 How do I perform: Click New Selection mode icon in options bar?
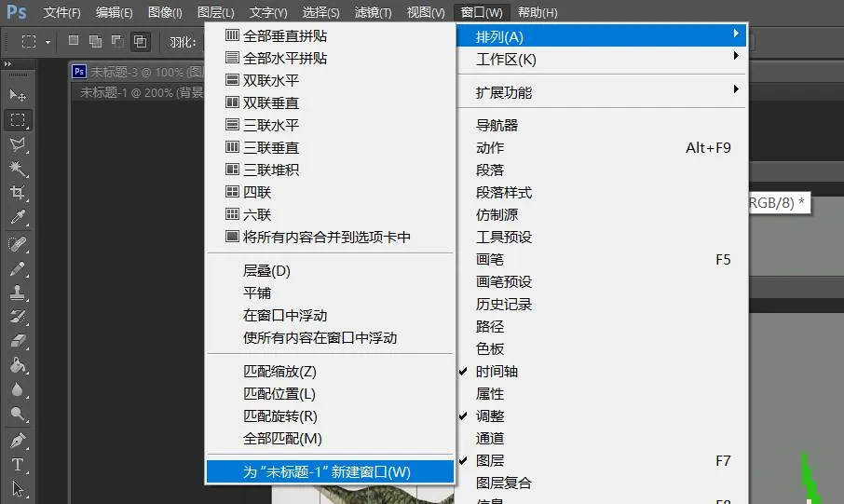point(74,40)
